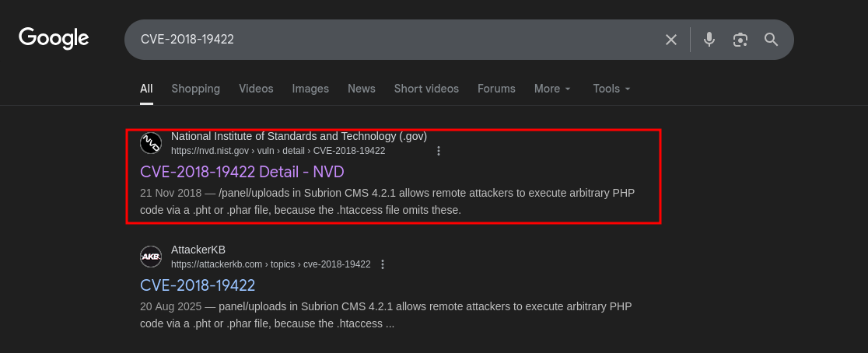This screenshot has width=868, height=353.
Task: Expand the Tools dropdown
Action: pyautogui.click(x=611, y=89)
